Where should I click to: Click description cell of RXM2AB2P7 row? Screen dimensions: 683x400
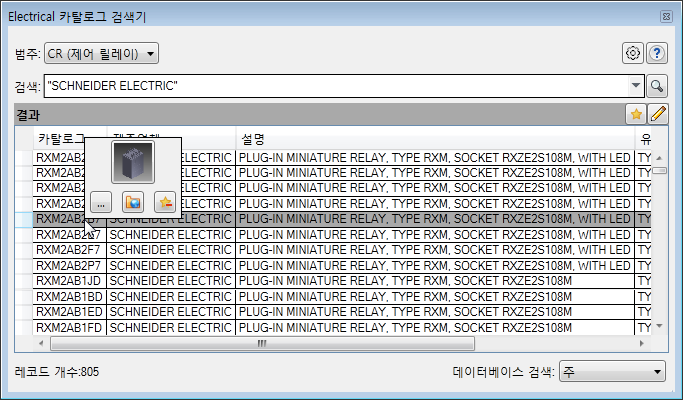[x=435, y=265]
